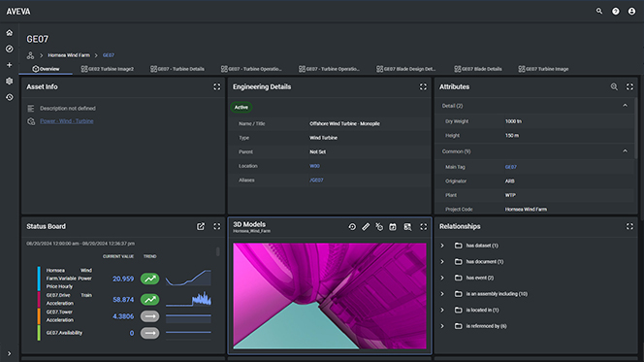This screenshot has height=362, width=644.
Task: Expand the is referenced by (6) relationship
Action: click(x=442, y=326)
